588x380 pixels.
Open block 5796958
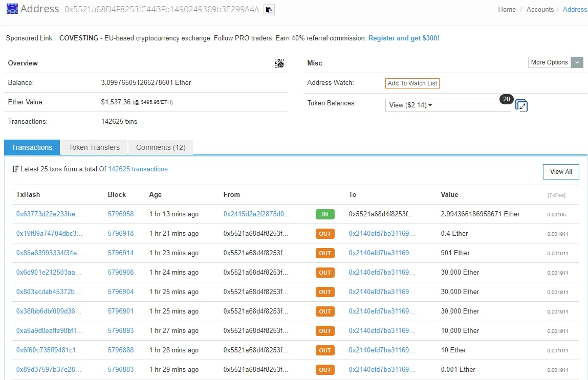point(121,214)
